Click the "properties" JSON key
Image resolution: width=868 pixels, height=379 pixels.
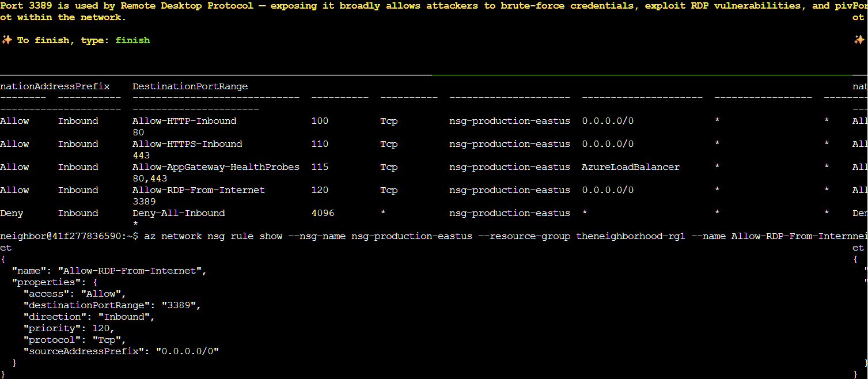(47, 282)
